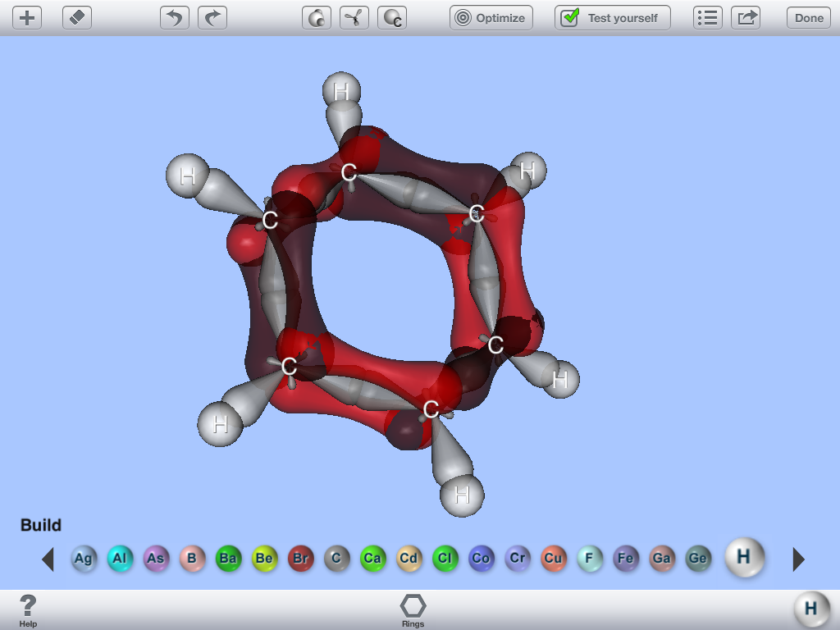This screenshot has height=630, width=840.
Task: Select the atom manipulation tool
Action: click(316, 17)
